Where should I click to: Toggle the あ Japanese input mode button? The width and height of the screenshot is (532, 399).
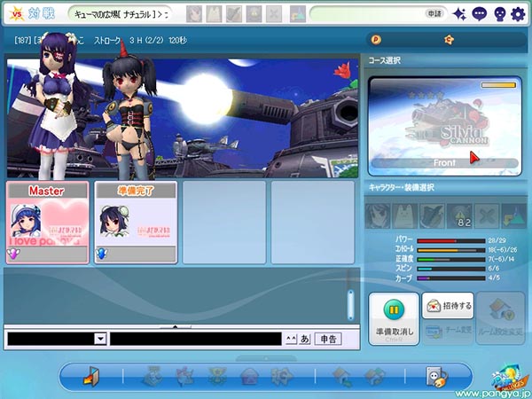pyautogui.click(x=305, y=339)
